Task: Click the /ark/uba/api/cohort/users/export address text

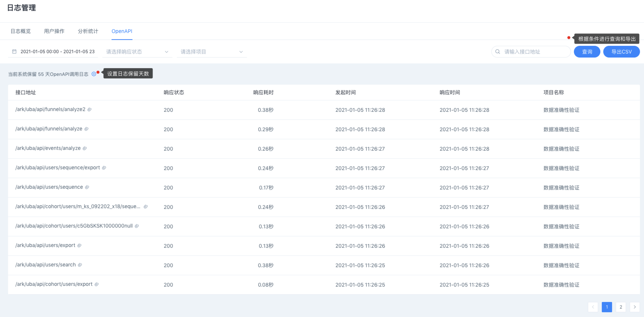Action: point(54,284)
